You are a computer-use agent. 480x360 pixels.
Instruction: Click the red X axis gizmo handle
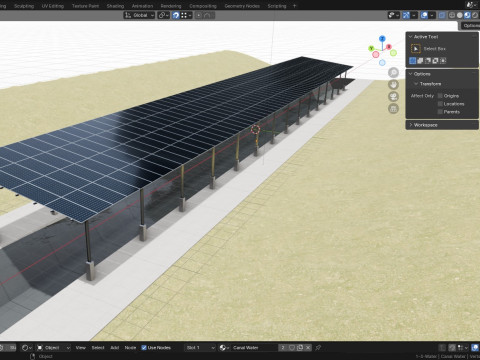389,47
